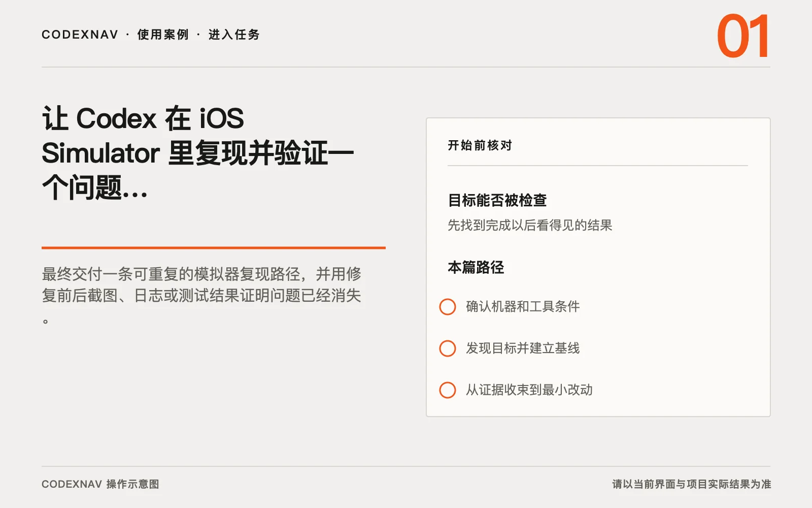This screenshot has width=812, height=508.
Task: Click 进入任务 in the header breadcrumb
Action: [234, 35]
